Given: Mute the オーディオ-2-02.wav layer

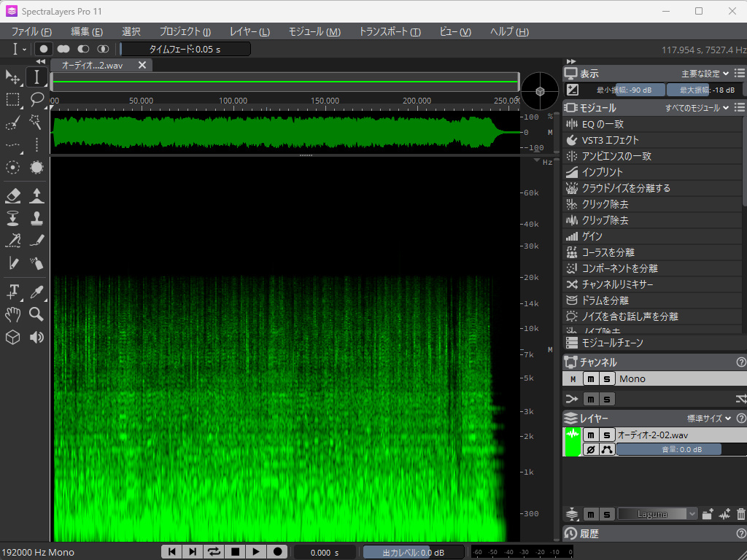Looking at the screenshot, I should click(x=591, y=435).
